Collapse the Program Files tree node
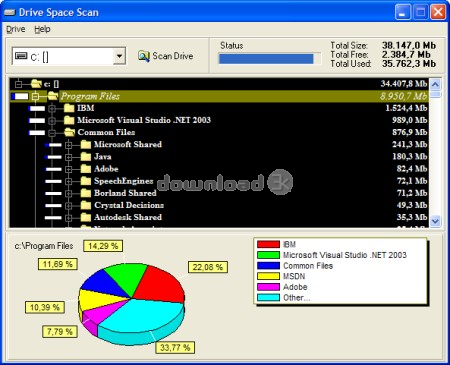The image size is (450, 365). (35, 96)
